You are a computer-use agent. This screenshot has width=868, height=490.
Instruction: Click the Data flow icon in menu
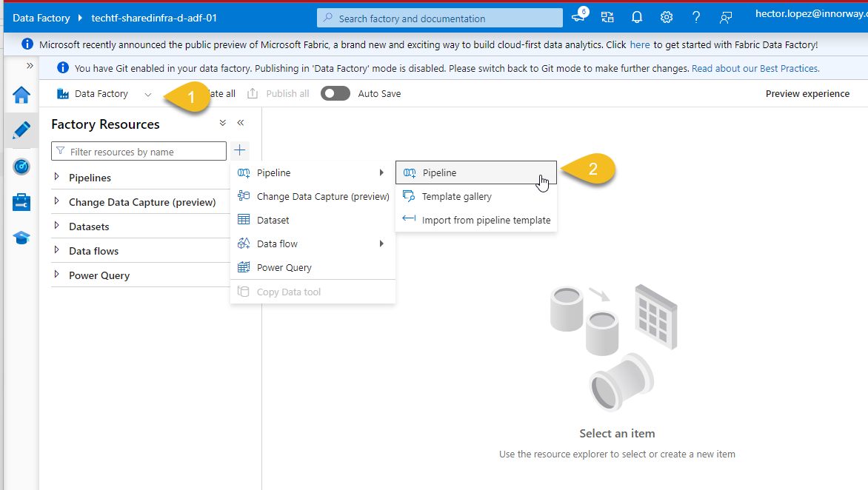click(244, 244)
